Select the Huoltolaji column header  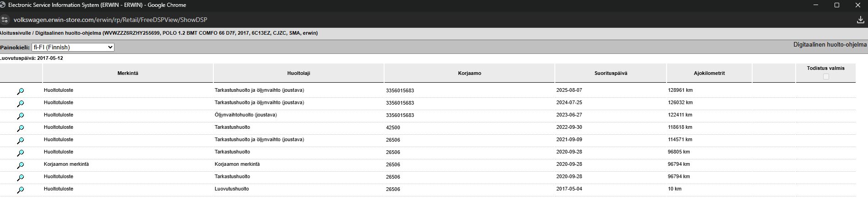298,73
